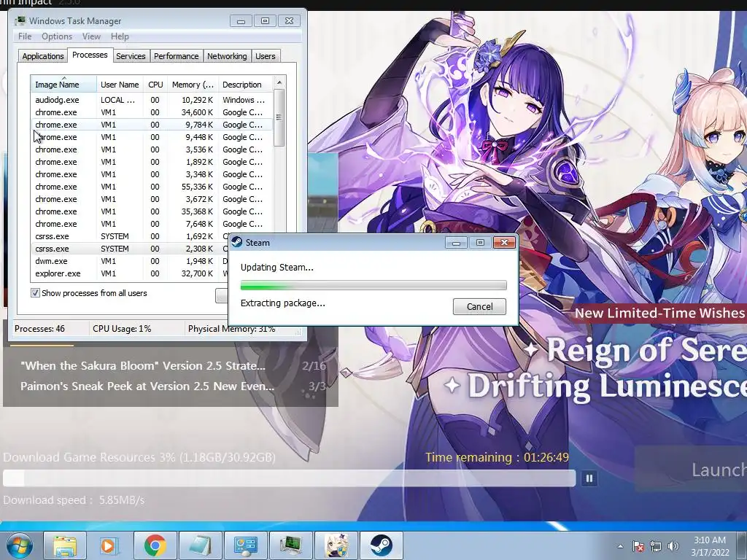The width and height of the screenshot is (747, 560).
Task: Switch to the Performance tab
Action: 177,56
